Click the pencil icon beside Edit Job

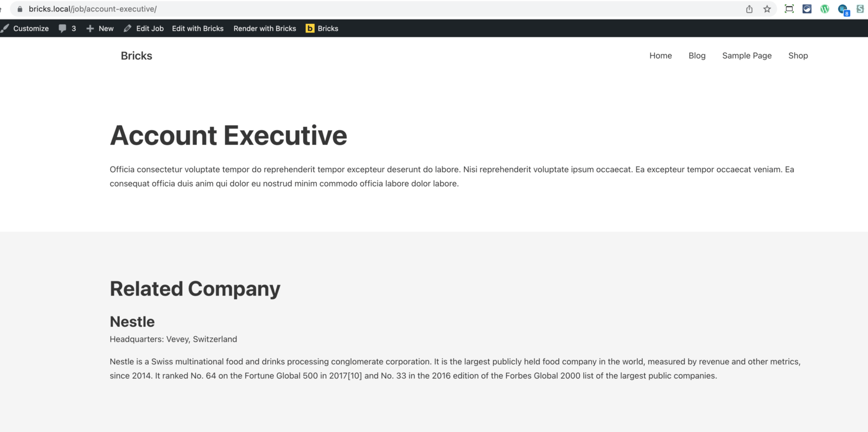[127, 28]
